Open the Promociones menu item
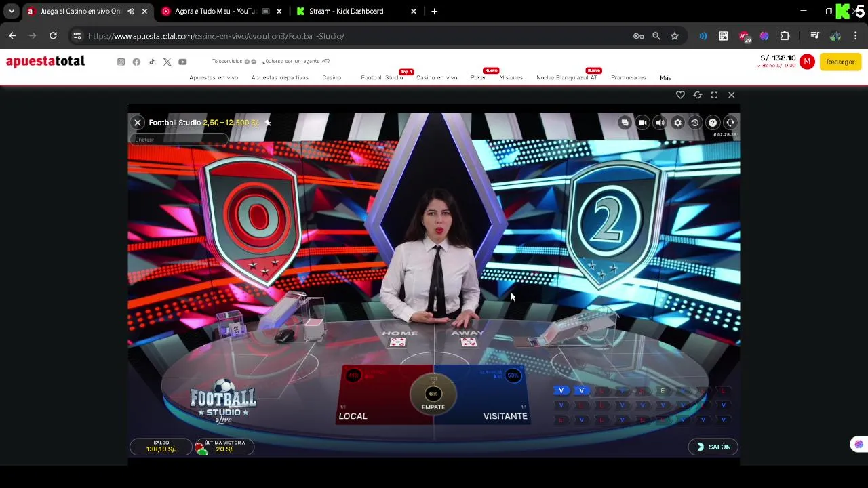868x488 pixels. [x=629, y=77]
